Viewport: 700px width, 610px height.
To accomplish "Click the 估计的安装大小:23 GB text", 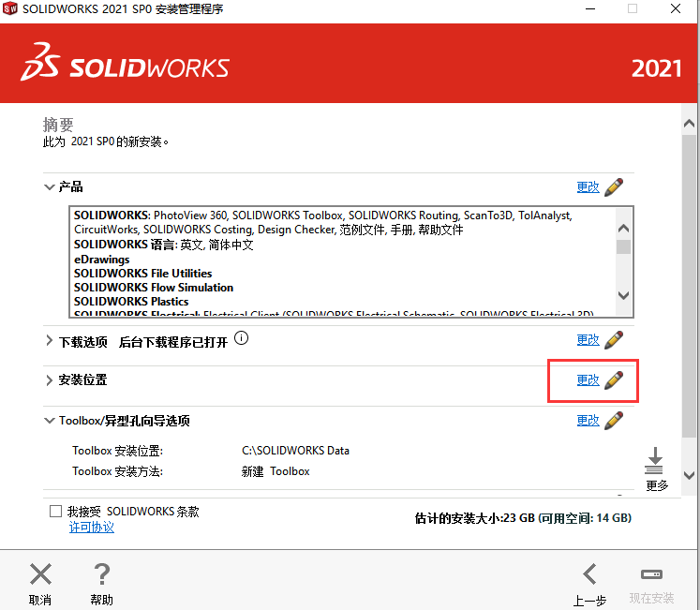I will coord(475,518).
